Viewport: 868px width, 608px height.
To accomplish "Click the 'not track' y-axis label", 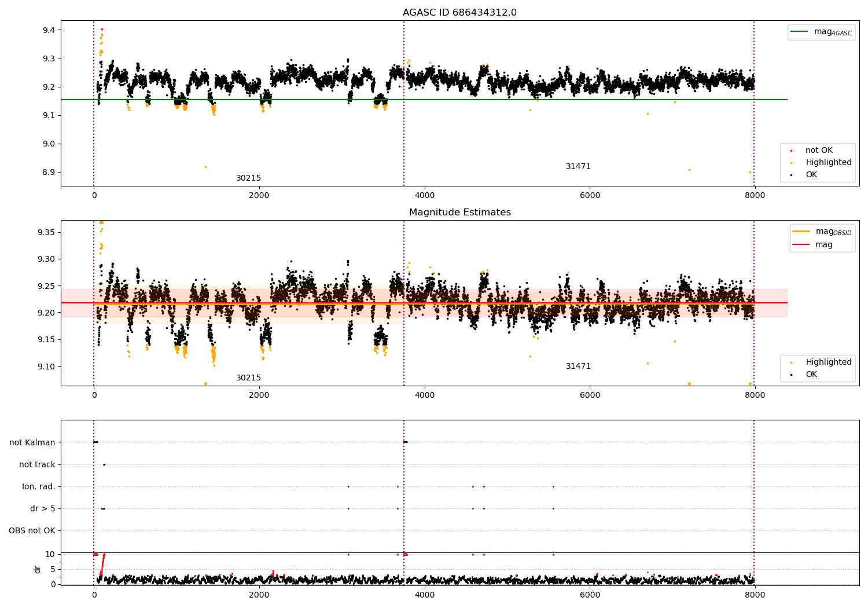I will pyautogui.click(x=37, y=464).
